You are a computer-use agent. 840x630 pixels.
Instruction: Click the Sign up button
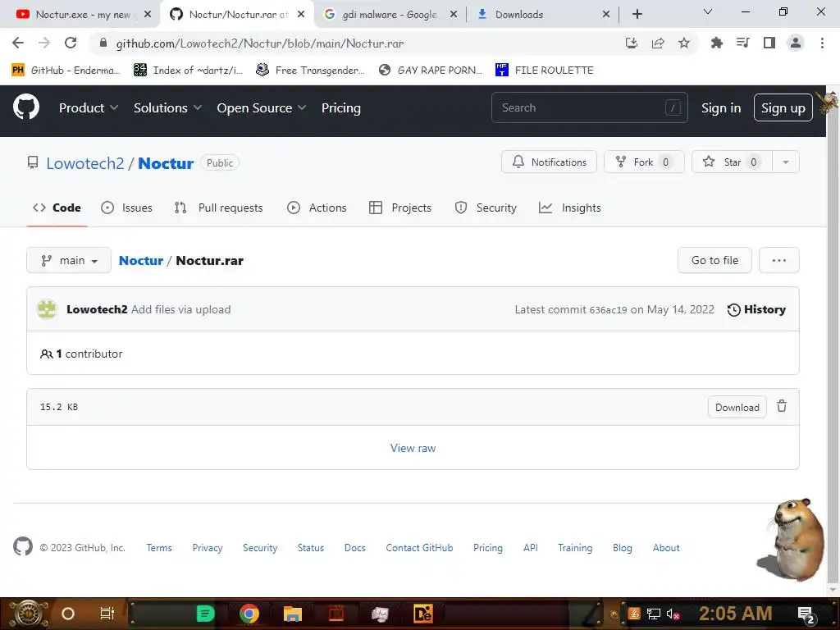[x=783, y=107]
